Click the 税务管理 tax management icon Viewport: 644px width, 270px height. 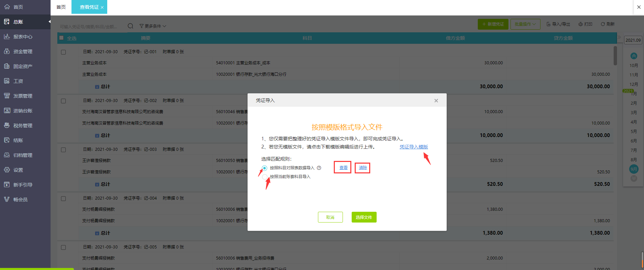pos(7,126)
